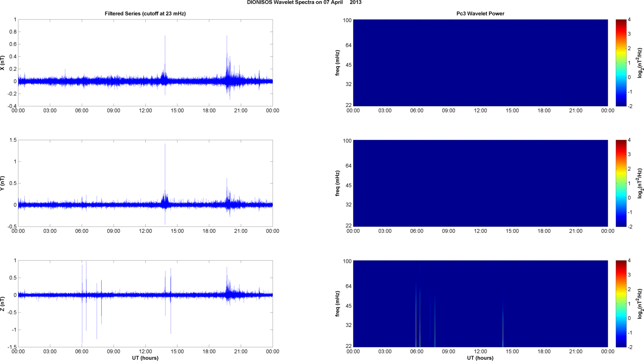Select the 'Filtered Series (cutoff at 23 mHz)' heading
This screenshot has width=644, height=361.
(x=145, y=14)
